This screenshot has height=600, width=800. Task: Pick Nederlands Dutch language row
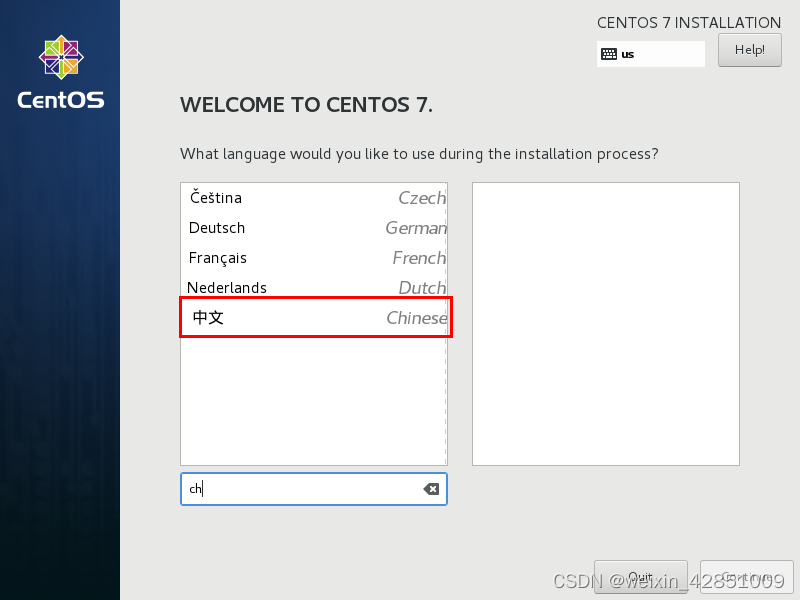tap(314, 287)
